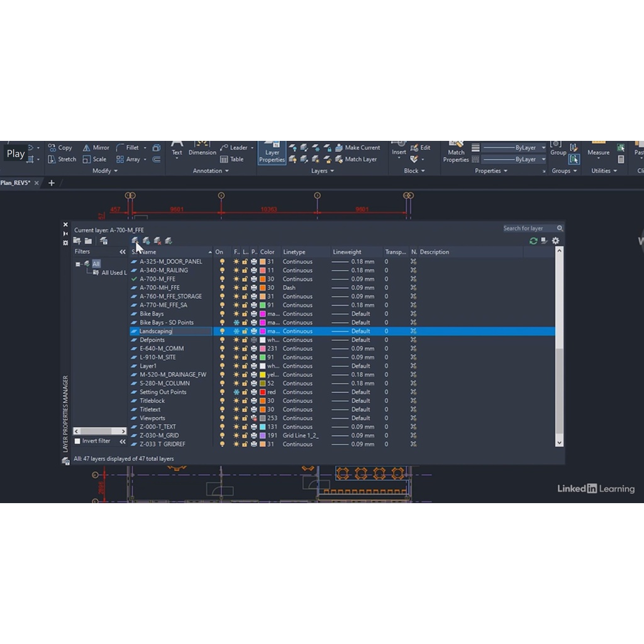
Task: Click the Layer Properties ribbon button
Action: click(272, 153)
